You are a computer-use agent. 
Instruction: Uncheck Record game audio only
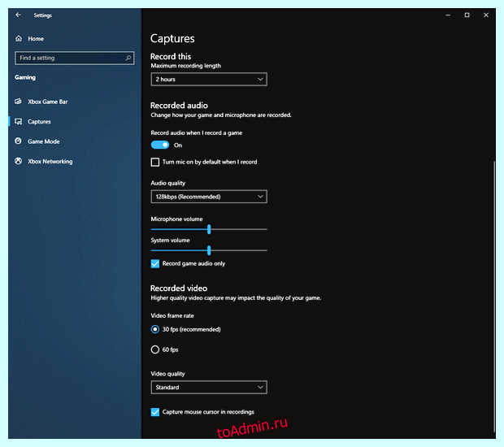click(155, 263)
